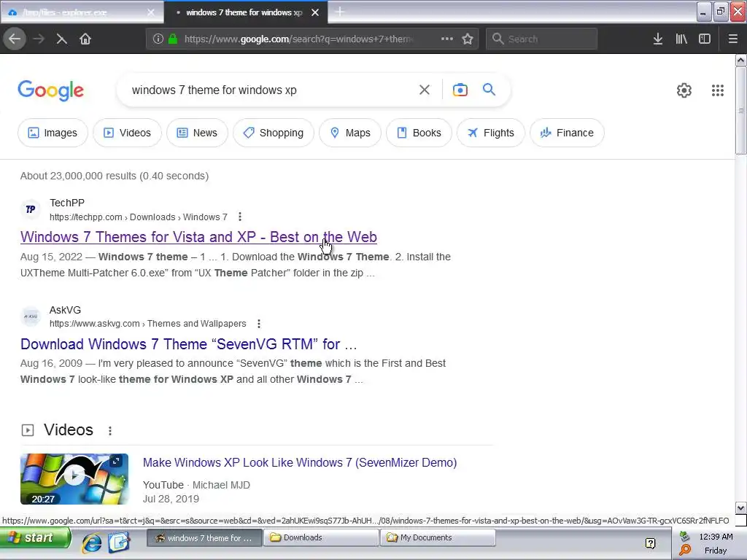Filter results by News
The width and height of the screenshot is (747, 560).
(197, 133)
